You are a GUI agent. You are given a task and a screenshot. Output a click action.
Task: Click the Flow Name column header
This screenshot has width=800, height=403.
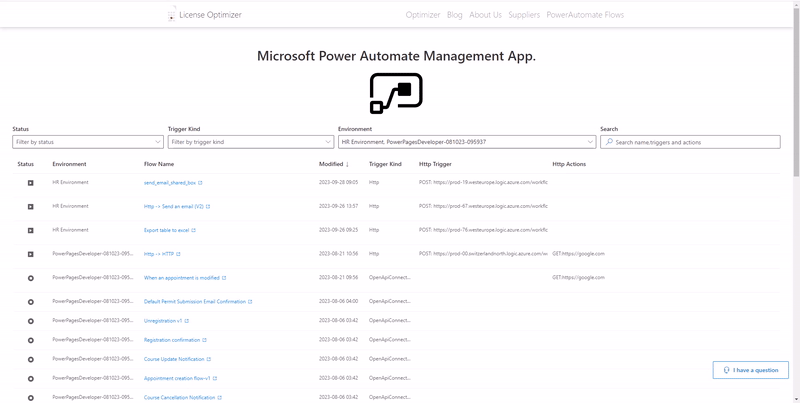(159, 164)
